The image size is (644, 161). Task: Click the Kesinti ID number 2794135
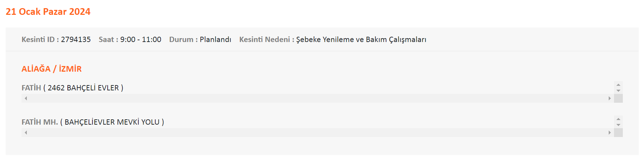[76, 40]
